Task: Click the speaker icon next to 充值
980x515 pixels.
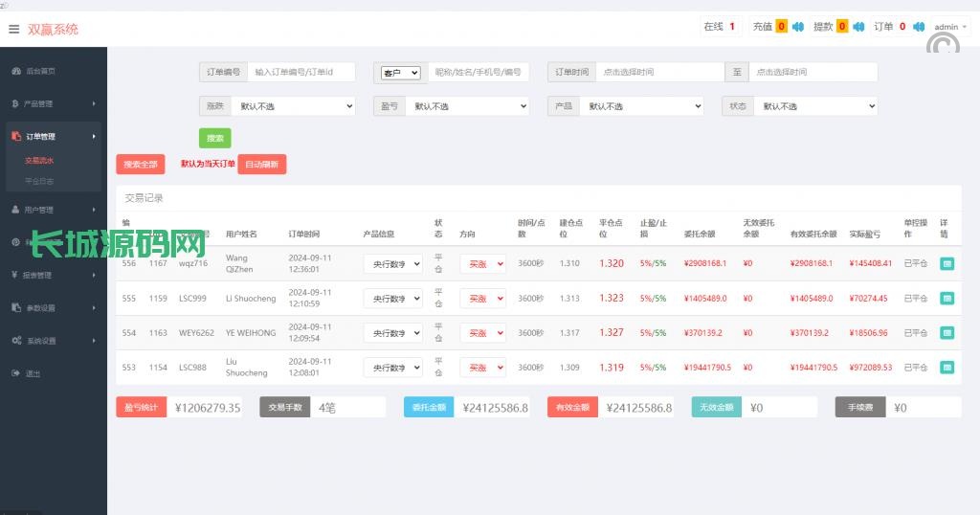Action: pos(797,27)
